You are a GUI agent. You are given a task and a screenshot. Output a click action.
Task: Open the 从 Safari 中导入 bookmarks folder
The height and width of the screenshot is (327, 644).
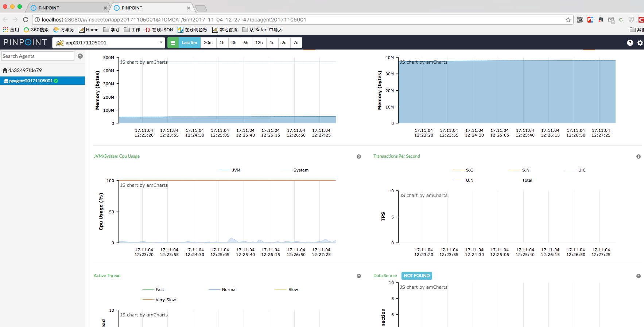pos(262,30)
